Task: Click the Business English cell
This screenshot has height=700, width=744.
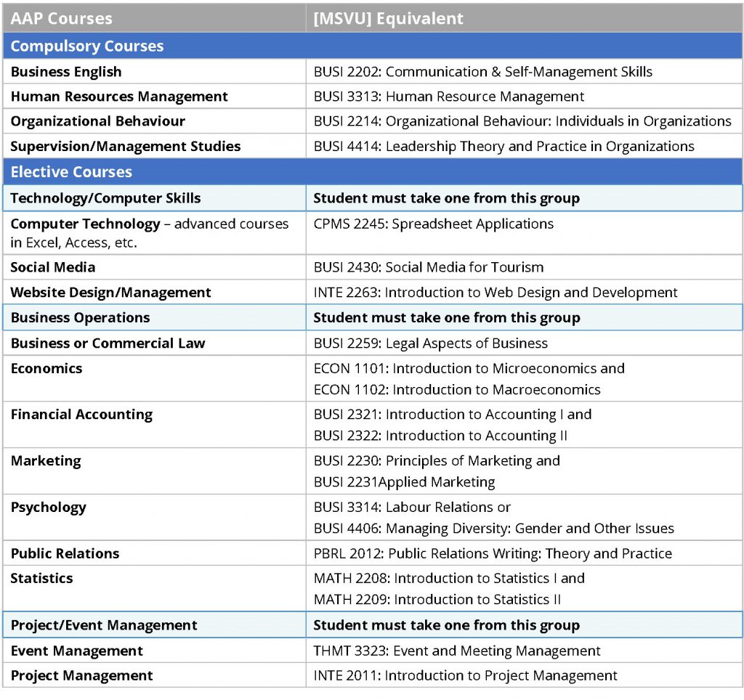Action: [x=66, y=72]
